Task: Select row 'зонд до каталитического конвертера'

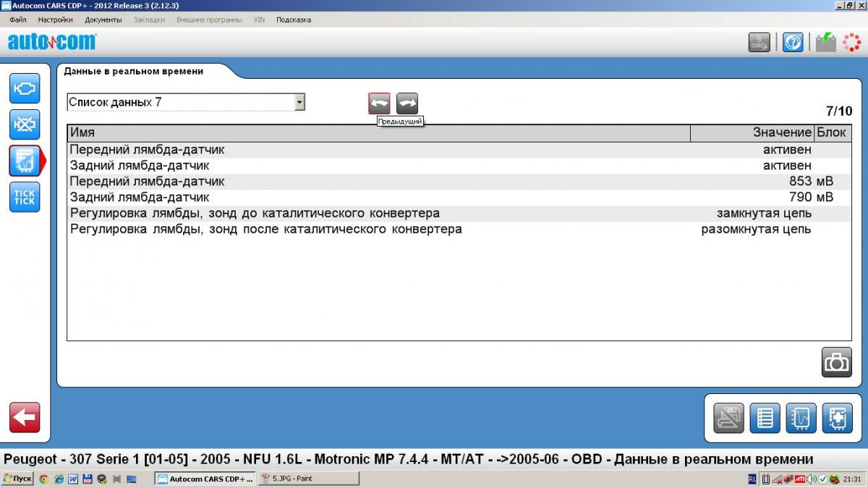Action: point(459,213)
